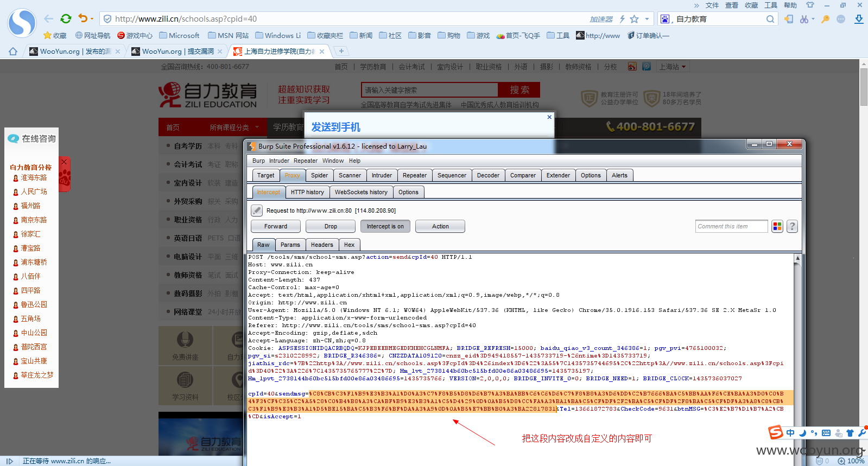The image size is (868, 466).
Task: Open the 购物 bookmarks folder
Action: 449,35
